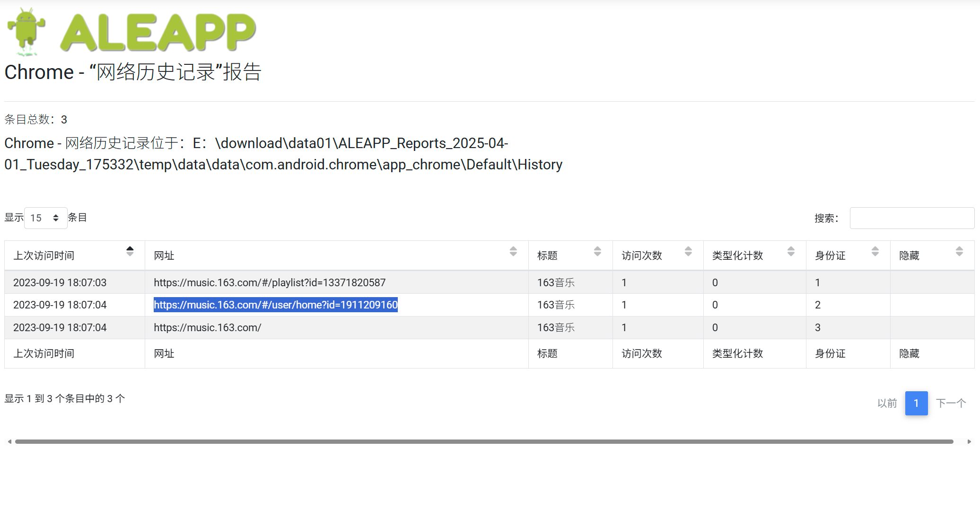Click right arrow of horizontal scrollbar

[969, 441]
